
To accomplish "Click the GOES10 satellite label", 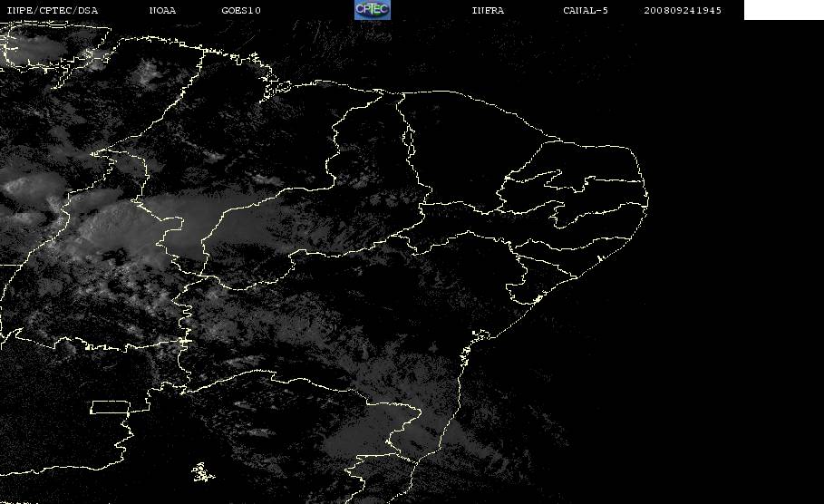I will point(241,11).
